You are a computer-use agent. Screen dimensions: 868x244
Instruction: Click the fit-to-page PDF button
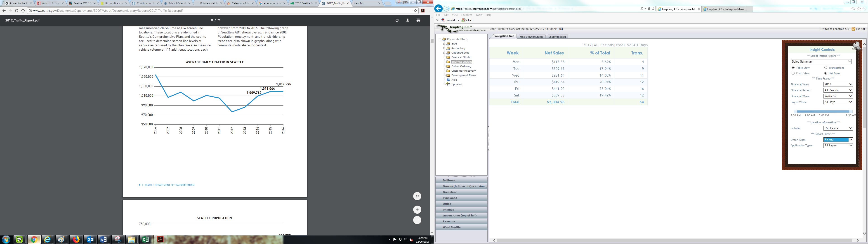[x=417, y=196]
